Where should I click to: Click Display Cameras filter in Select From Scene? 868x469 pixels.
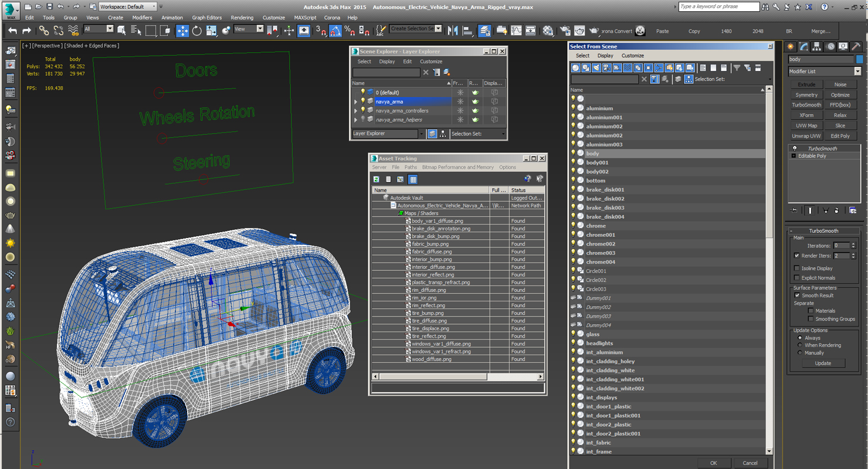point(607,68)
